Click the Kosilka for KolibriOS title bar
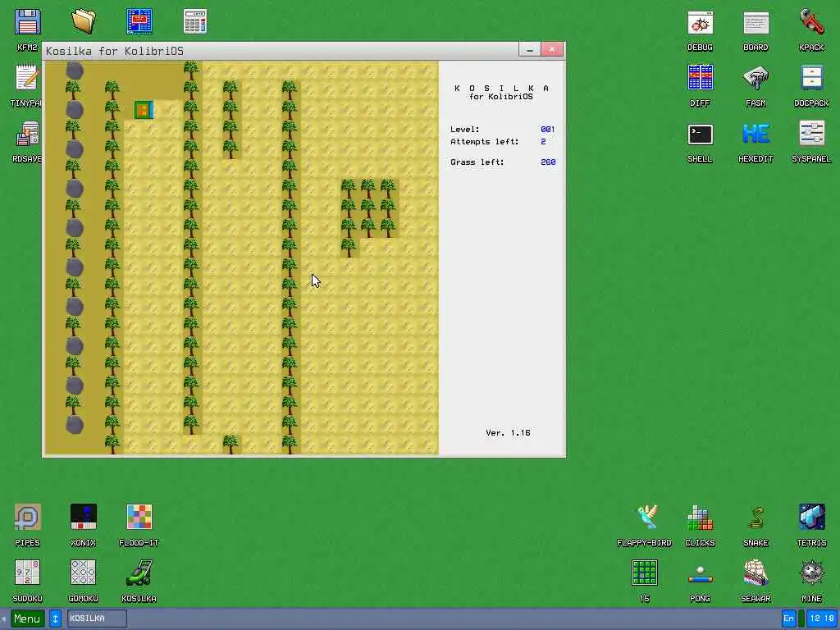The image size is (840, 630). (281, 51)
